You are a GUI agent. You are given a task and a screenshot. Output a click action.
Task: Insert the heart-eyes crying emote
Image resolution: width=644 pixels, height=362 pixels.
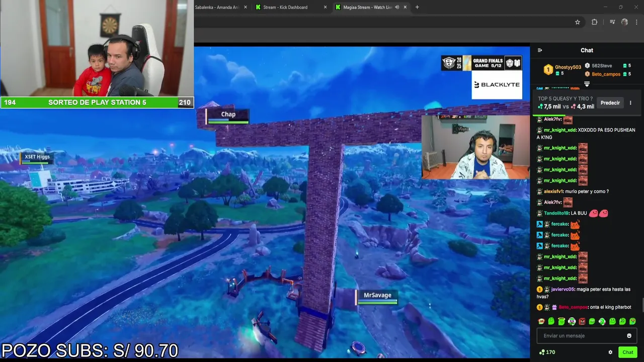click(632, 321)
